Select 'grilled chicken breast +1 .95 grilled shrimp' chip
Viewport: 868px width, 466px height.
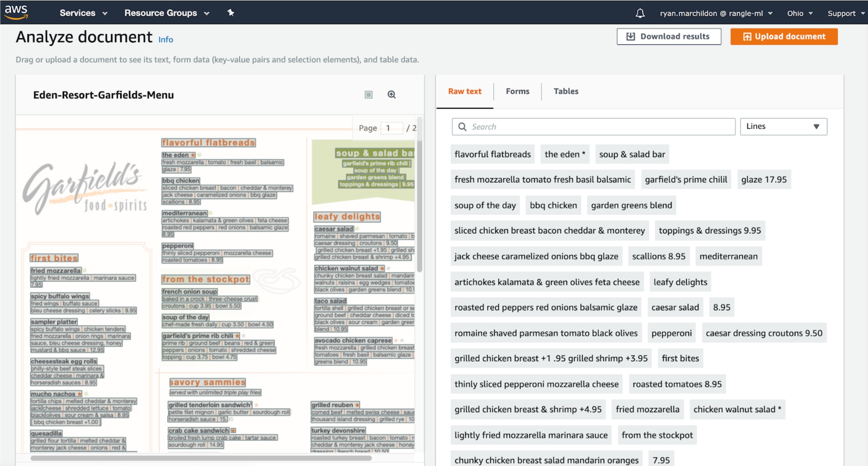point(551,359)
